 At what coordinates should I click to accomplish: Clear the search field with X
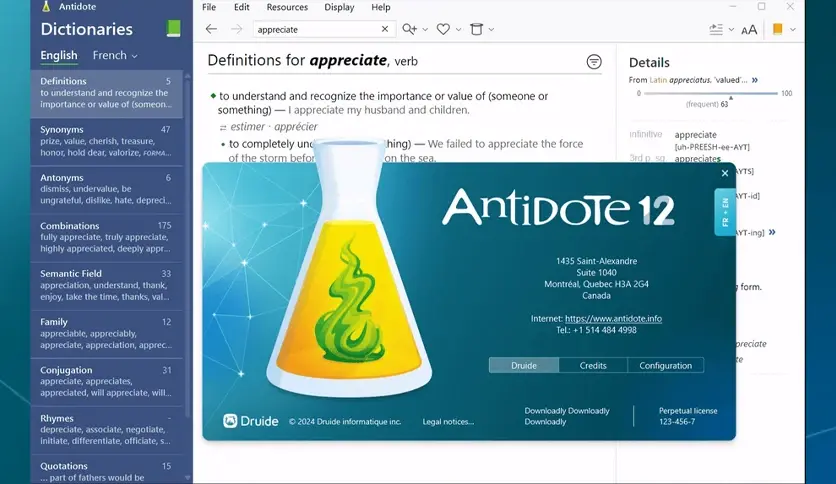pyautogui.click(x=385, y=29)
